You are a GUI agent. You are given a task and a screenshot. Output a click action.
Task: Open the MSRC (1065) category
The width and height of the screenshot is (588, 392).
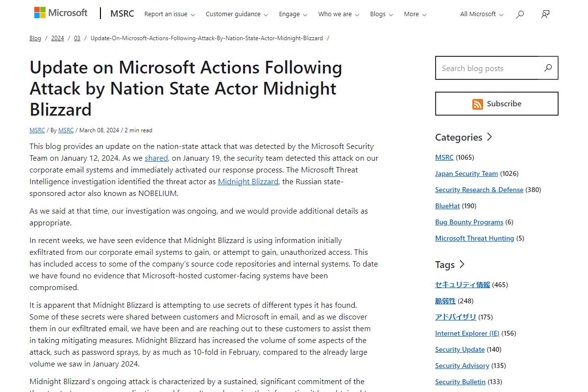(x=444, y=157)
